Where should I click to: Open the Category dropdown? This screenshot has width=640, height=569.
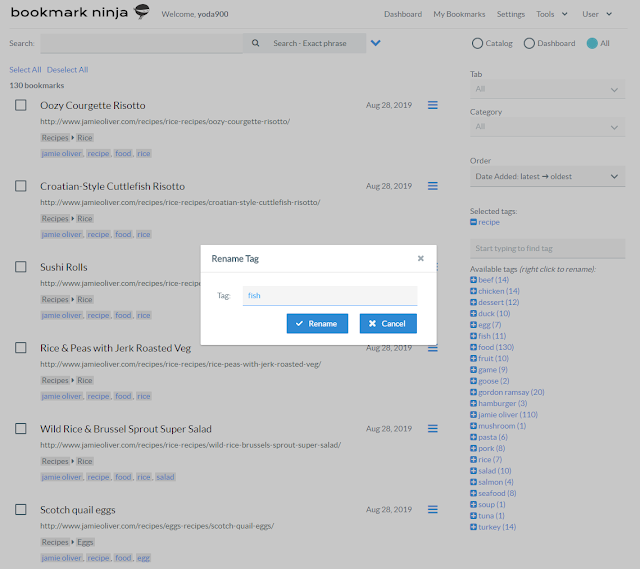tap(547, 127)
